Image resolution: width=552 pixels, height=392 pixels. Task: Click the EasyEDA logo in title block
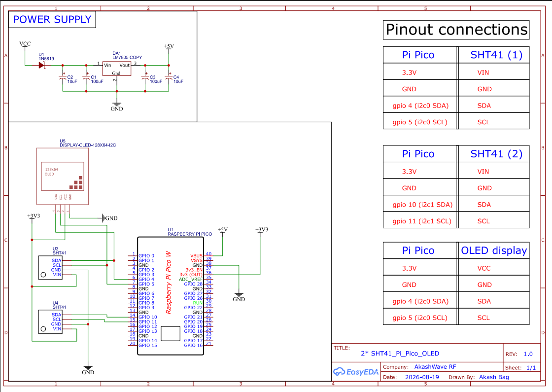click(355, 372)
